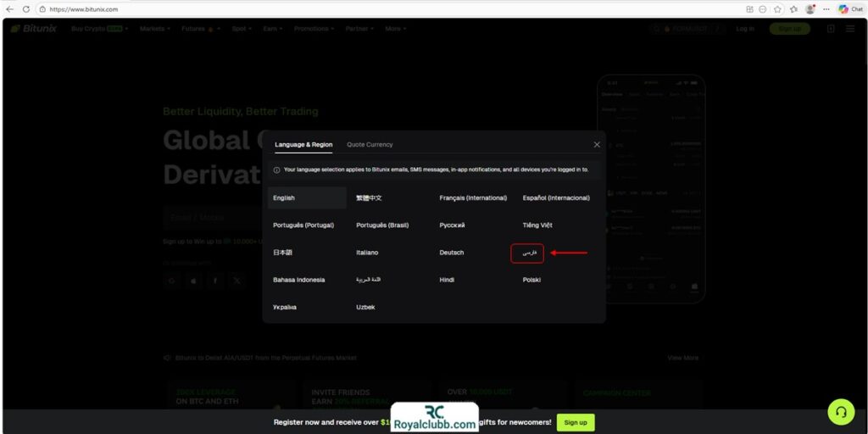Open browser Settings and more menu

click(x=826, y=8)
